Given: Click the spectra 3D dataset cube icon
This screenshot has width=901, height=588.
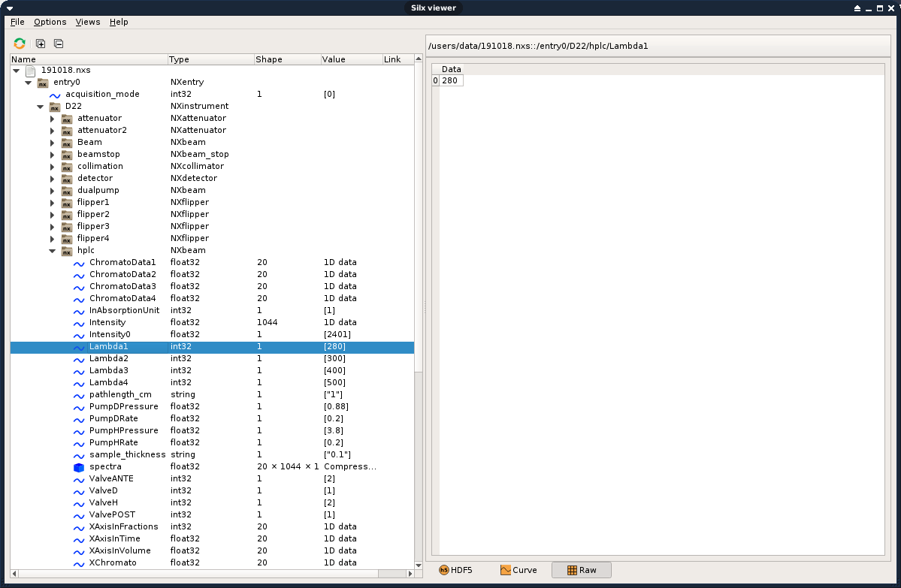Looking at the screenshot, I should [79, 467].
